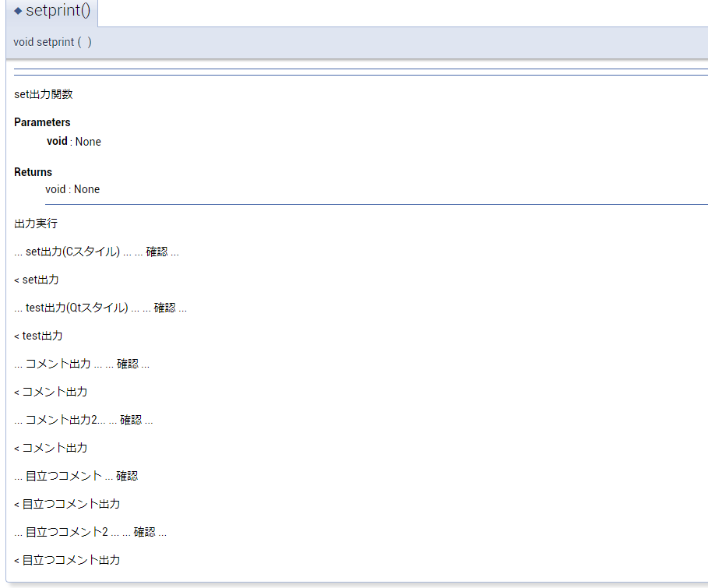This screenshot has width=708, height=588.
Task: Click the set出力関数 description text
Action: (43, 94)
